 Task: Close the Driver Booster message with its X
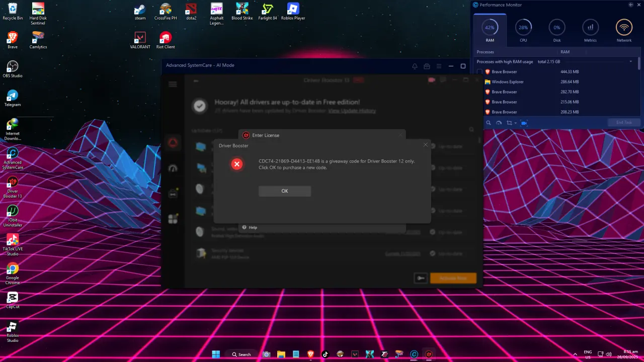coord(425,145)
